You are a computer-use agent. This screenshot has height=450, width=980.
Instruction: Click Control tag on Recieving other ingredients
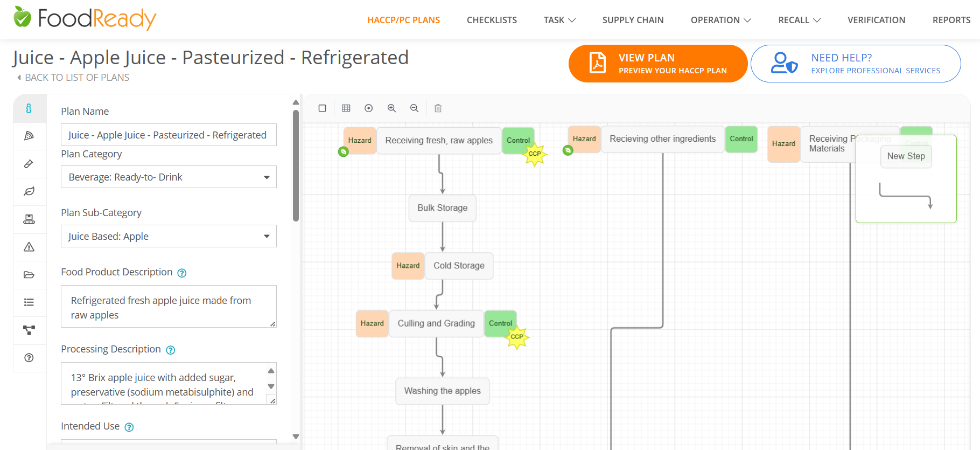pyautogui.click(x=741, y=139)
